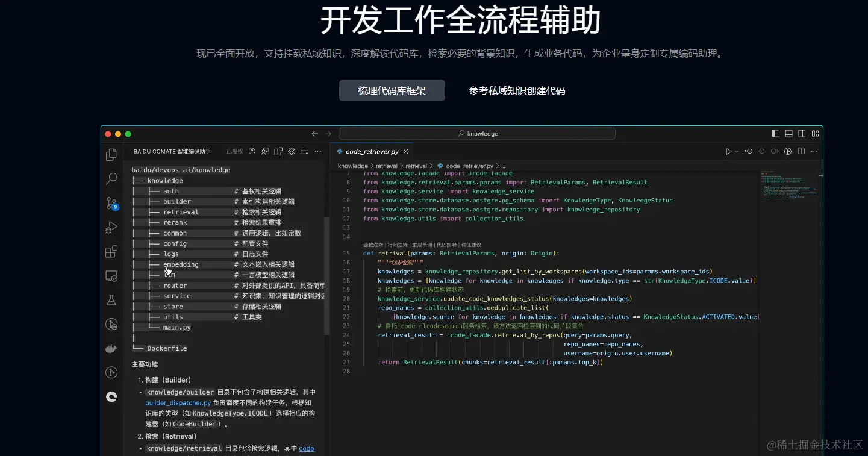The width and height of the screenshot is (868, 456).
Task: Toggle the primary sidebar visibility
Action: (775, 133)
